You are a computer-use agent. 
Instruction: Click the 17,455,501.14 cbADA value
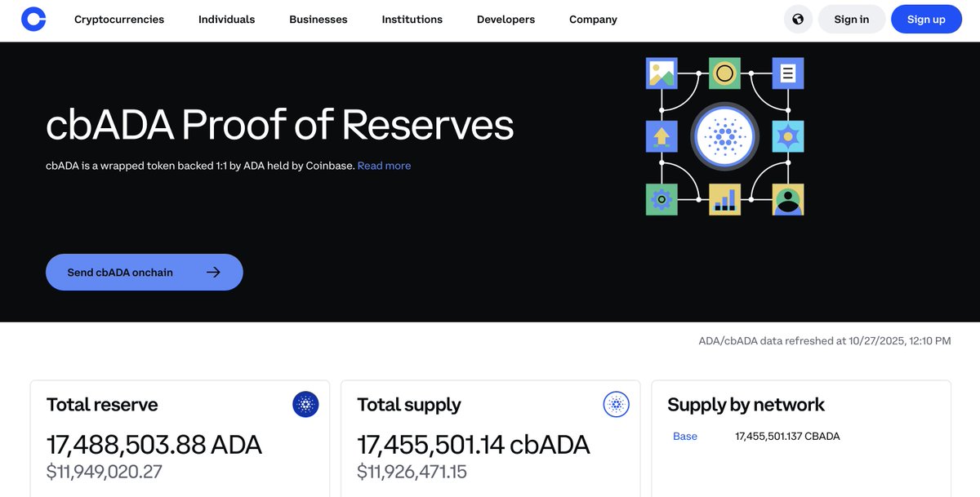pos(474,445)
